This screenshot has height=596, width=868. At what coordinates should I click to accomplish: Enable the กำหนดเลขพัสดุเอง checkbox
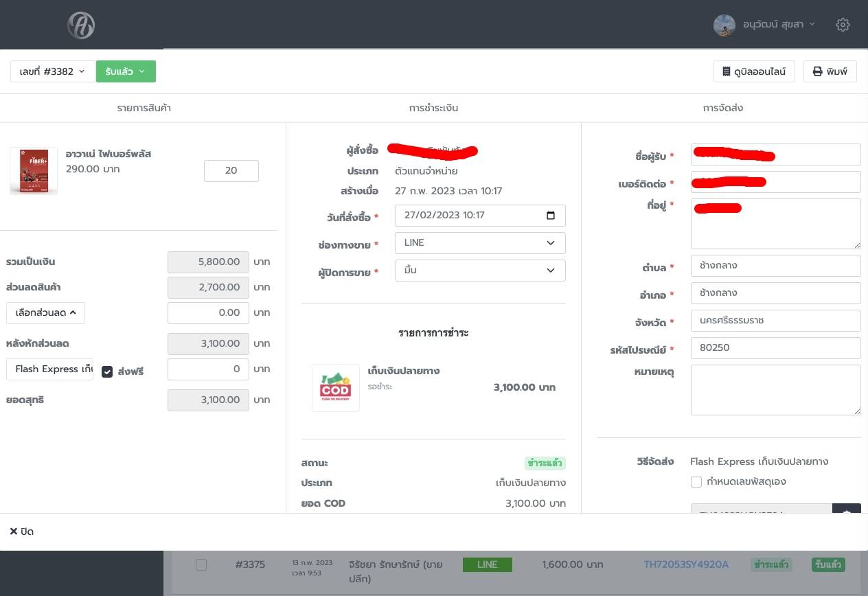[696, 482]
